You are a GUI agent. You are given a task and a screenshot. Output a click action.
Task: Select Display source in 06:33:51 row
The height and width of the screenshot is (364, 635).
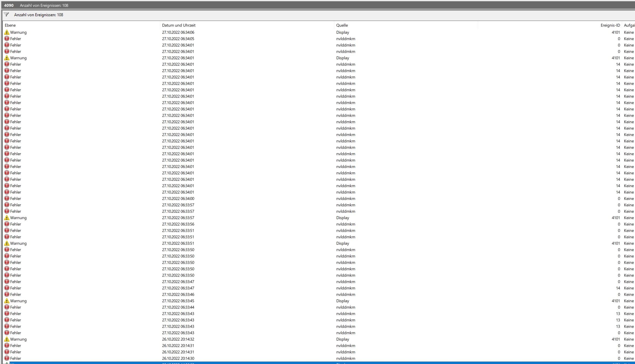tap(343, 243)
